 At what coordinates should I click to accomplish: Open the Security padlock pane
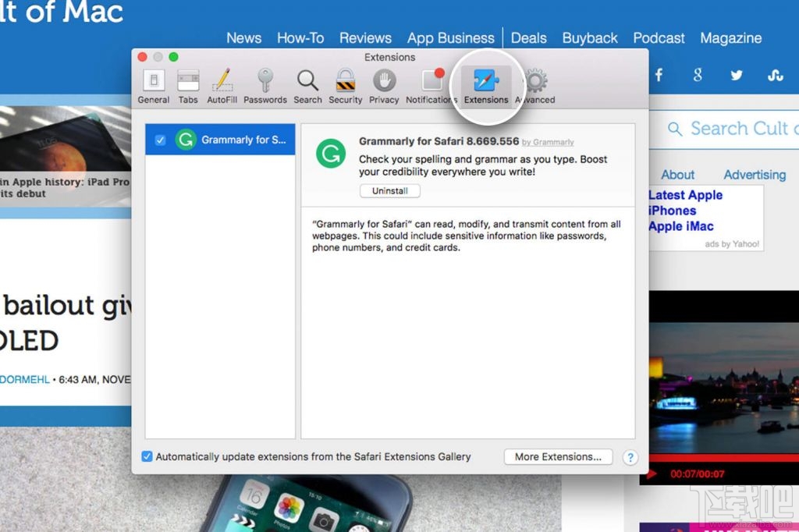pyautogui.click(x=345, y=86)
